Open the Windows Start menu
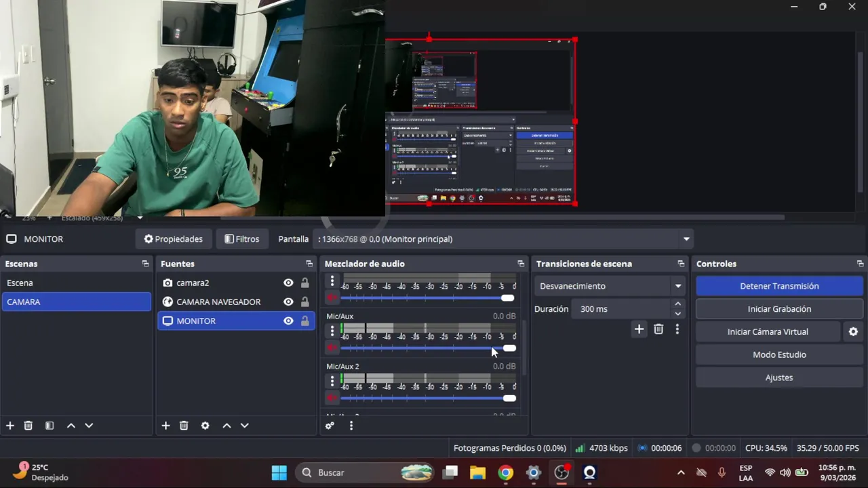The image size is (868, 488). 279,472
